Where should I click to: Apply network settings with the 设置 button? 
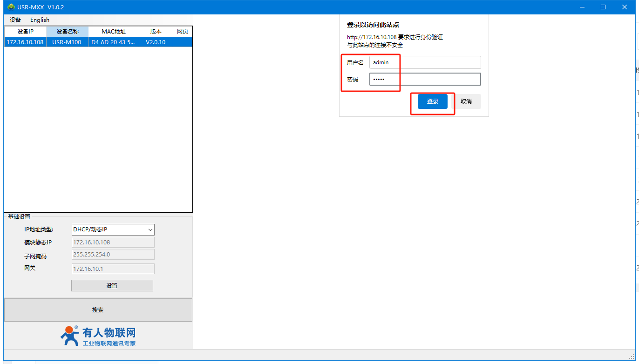click(x=112, y=286)
